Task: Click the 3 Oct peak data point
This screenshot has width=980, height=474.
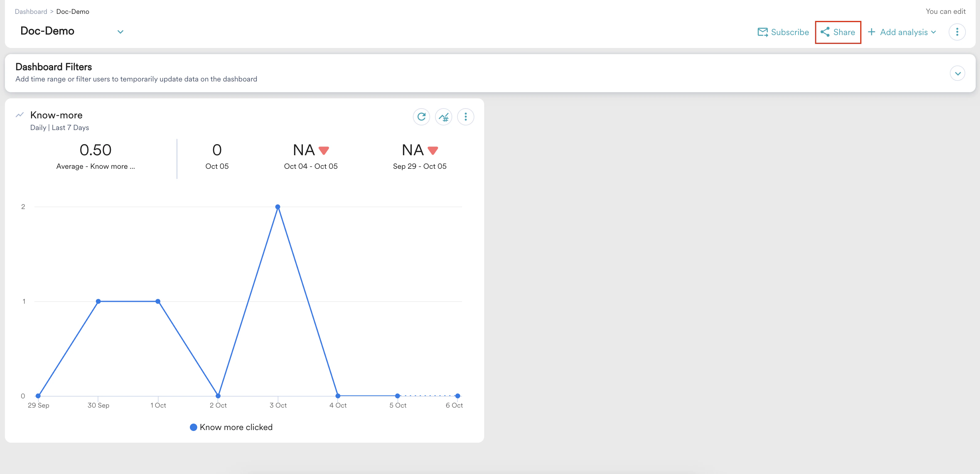Action: (278, 207)
